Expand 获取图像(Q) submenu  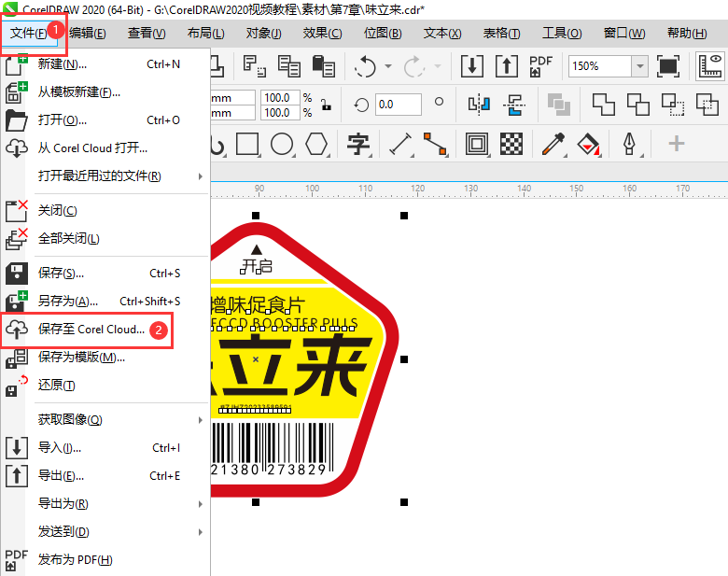coord(105,420)
